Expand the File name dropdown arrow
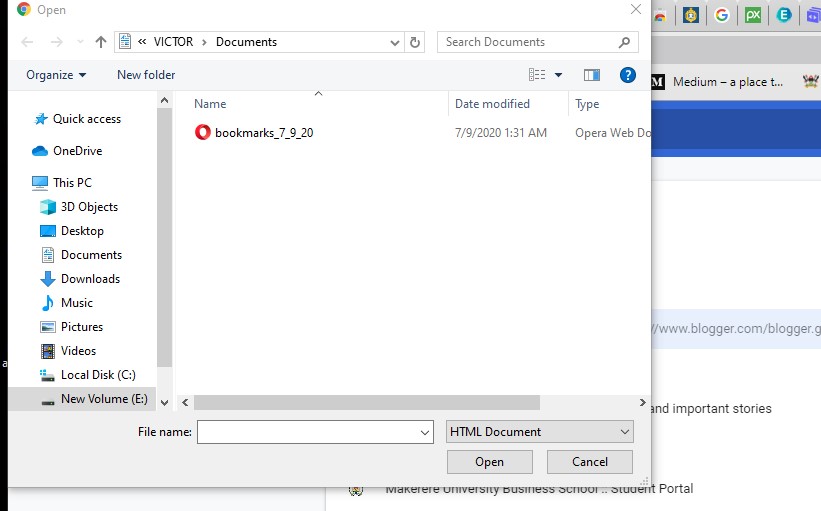The image size is (821, 511). click(425, 432)
